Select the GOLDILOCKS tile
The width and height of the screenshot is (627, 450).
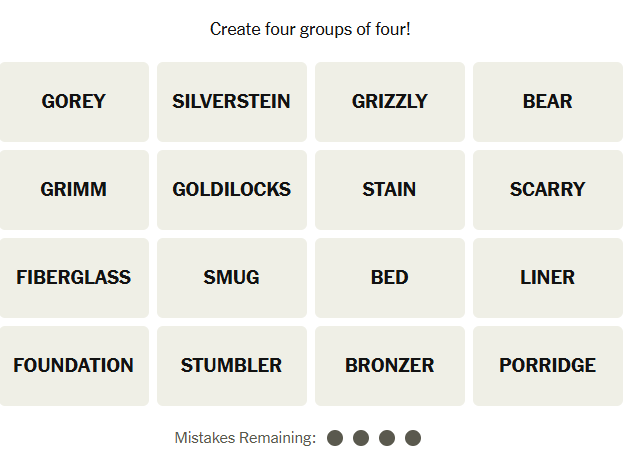tap(231, 190)
